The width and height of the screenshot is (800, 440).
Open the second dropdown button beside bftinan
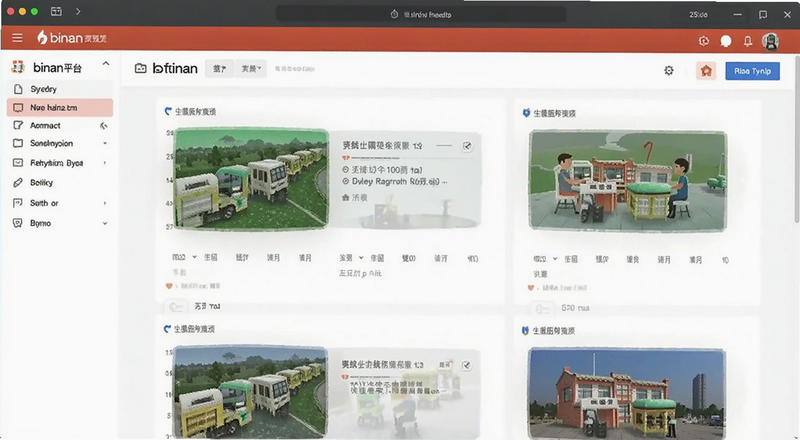point(251,68)
